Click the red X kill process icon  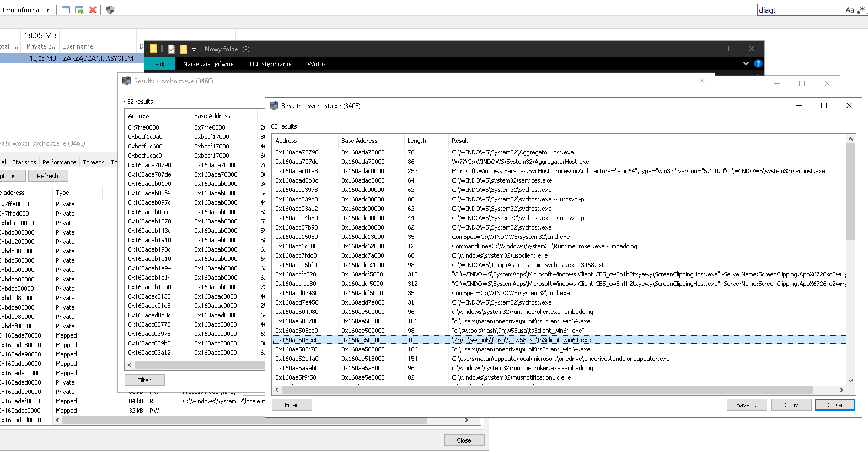tap(93, 10)
